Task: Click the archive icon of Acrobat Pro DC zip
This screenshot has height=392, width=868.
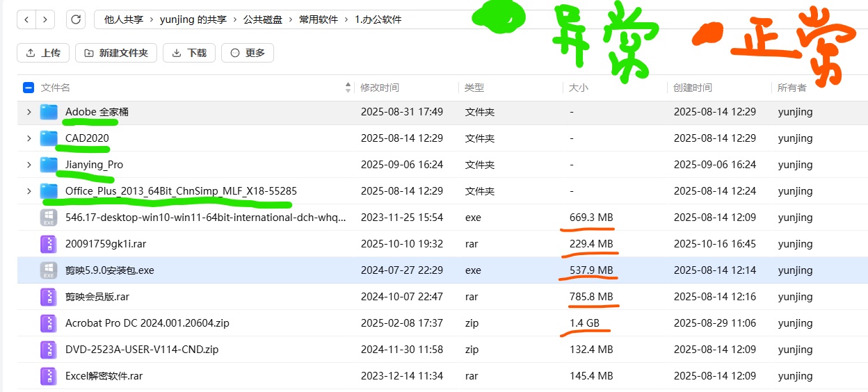Action: pyautogui.click(x=49, y=323)
